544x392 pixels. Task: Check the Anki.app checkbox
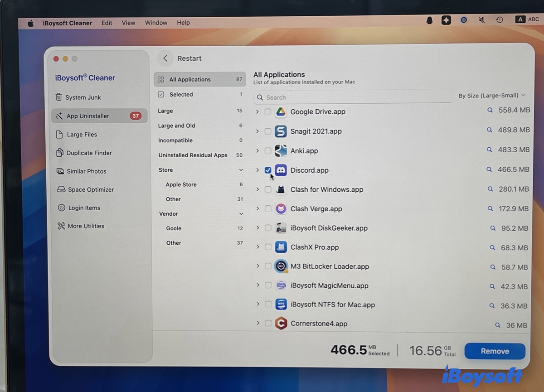coord(268,151)
